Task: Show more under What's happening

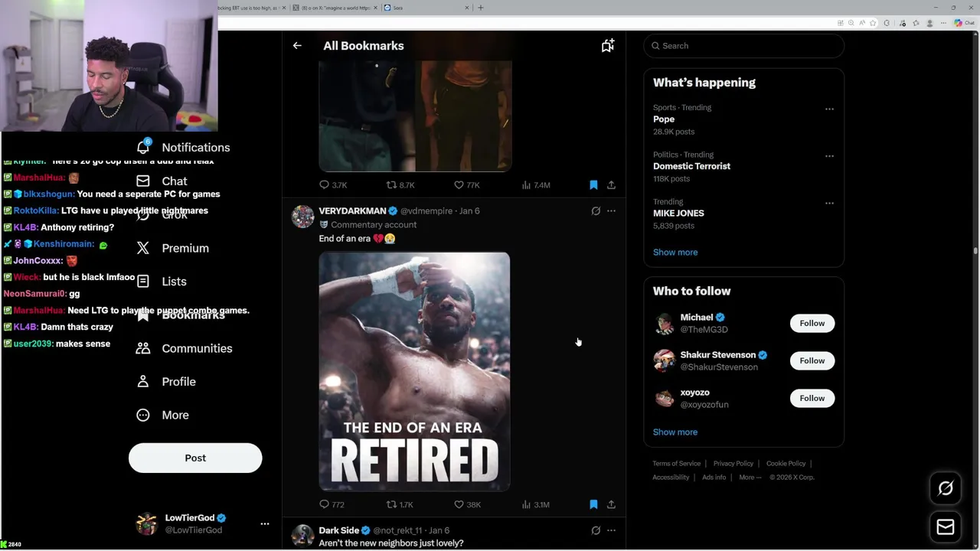Action: 675,253
